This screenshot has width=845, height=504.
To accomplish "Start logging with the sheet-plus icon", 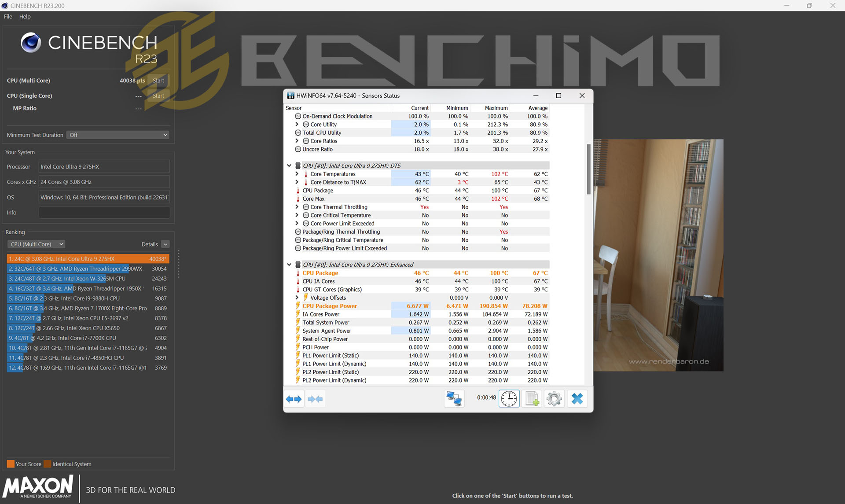I will (532, 399).
